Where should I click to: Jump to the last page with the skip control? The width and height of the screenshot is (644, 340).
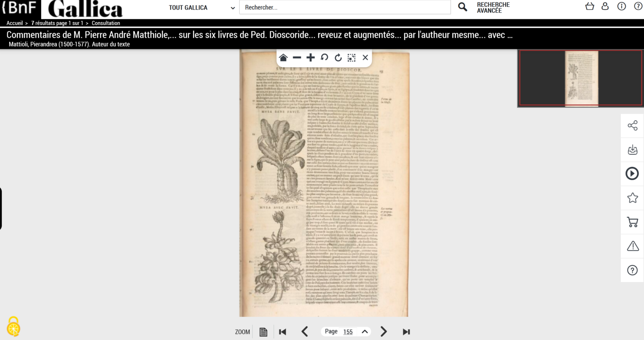(x=406, y=331)
